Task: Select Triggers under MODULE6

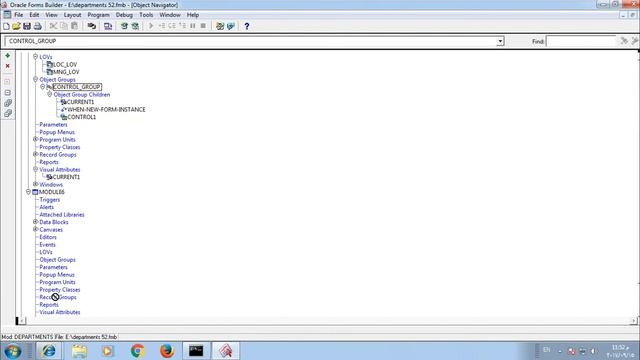Action: tap(50, 200)
